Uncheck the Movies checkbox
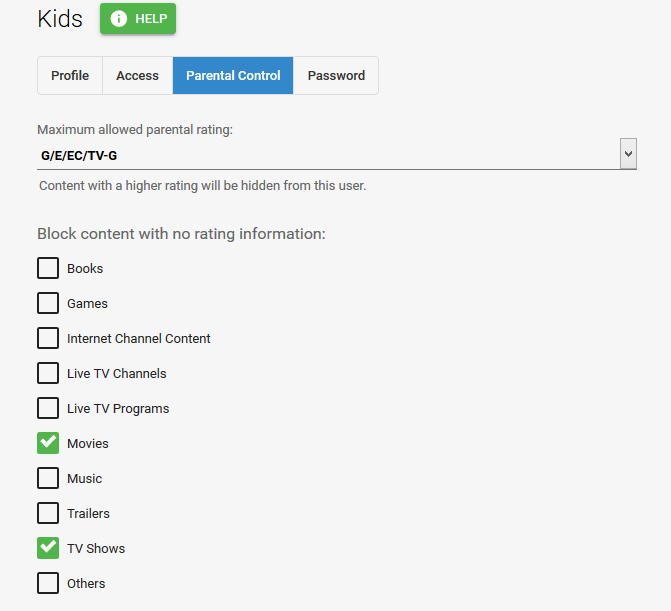Image resolution: width=671 pixels, height=611 pixels. tap(48, 443)
